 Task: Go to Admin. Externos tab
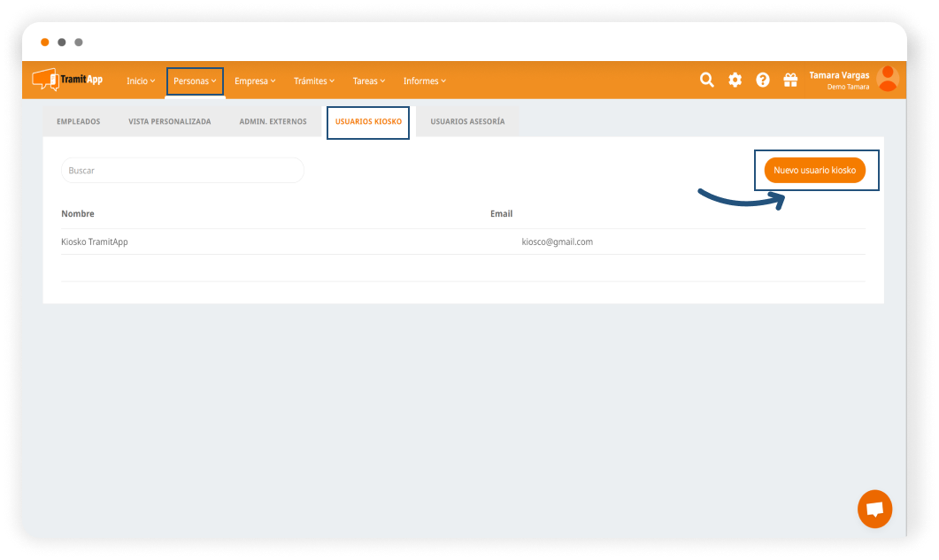[273, 121]
